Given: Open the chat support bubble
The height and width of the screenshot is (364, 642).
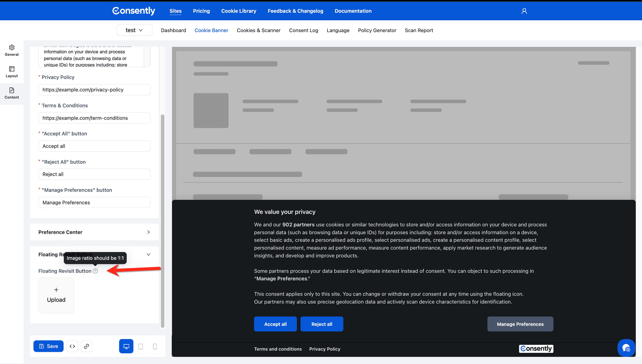Looking at the screenshot, I should [626, 347].
